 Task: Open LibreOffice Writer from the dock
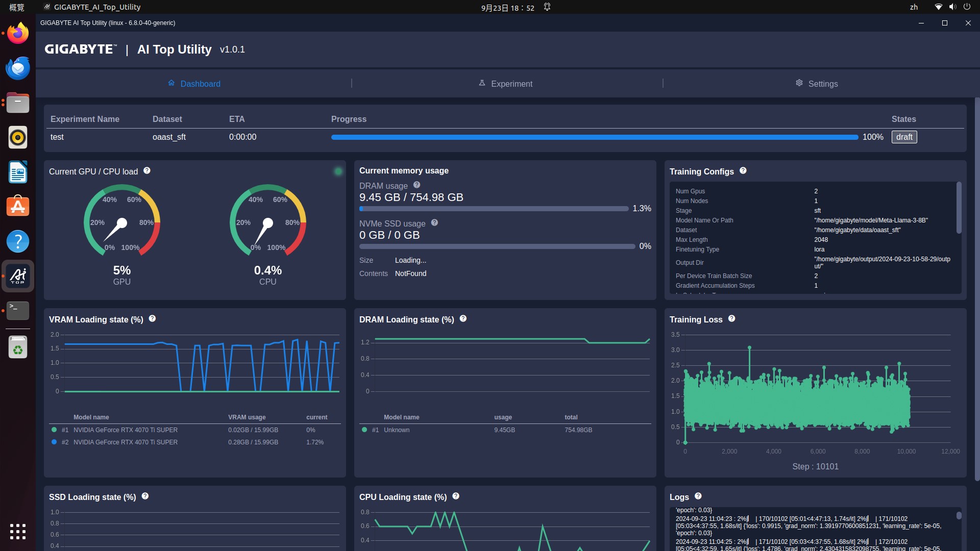(18, 172)
